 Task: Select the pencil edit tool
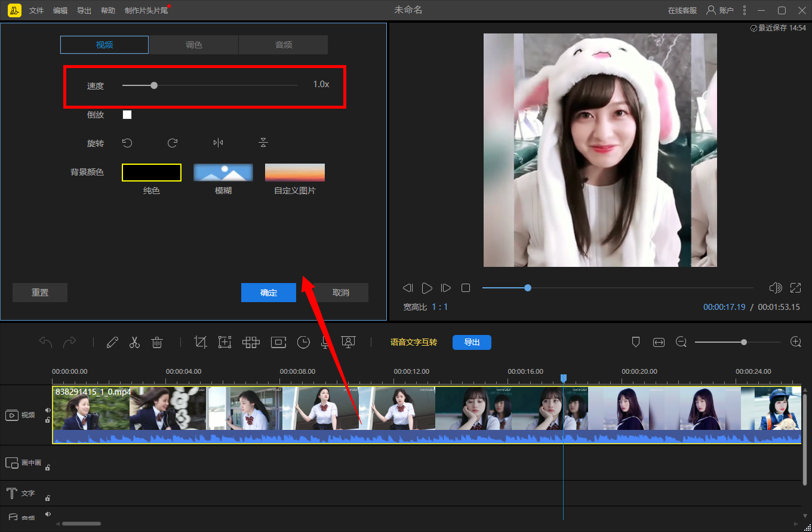[x=112, y=342]
